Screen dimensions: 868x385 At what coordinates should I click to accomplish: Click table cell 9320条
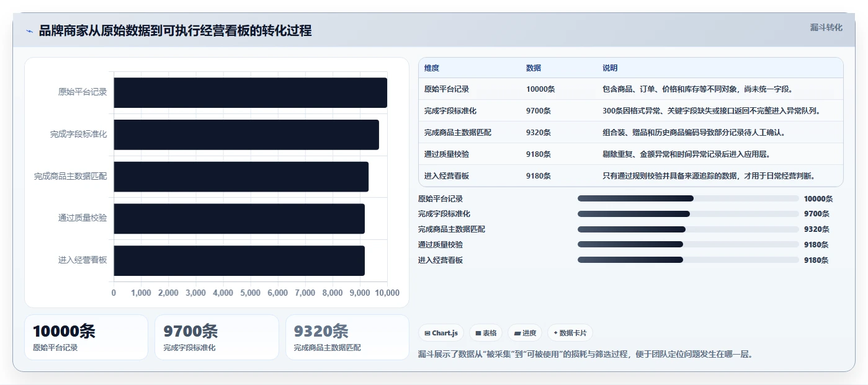[x=539, y=133]
